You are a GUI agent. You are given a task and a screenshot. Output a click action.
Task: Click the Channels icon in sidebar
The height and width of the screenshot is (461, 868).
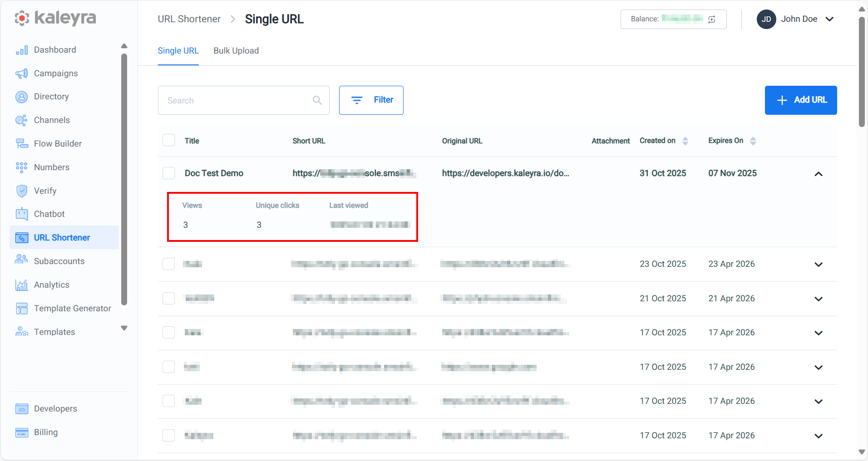point(22,120)
